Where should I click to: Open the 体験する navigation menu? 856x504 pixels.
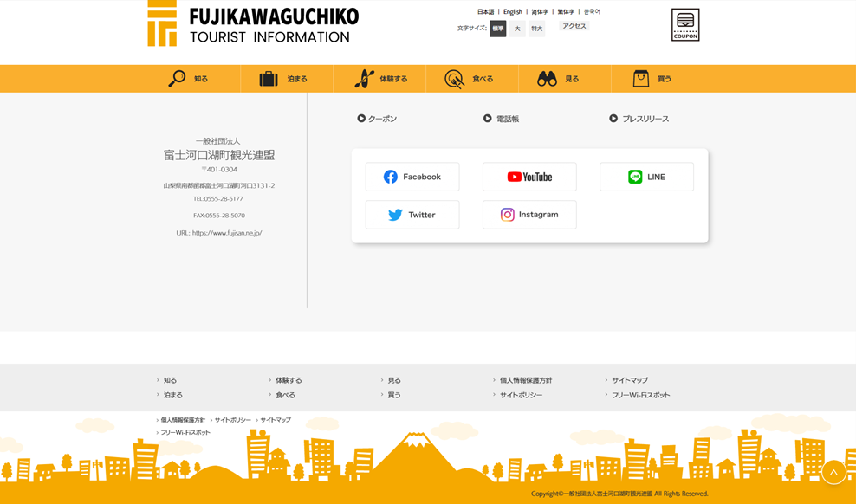pyautogui.click(x=380, y=79)
